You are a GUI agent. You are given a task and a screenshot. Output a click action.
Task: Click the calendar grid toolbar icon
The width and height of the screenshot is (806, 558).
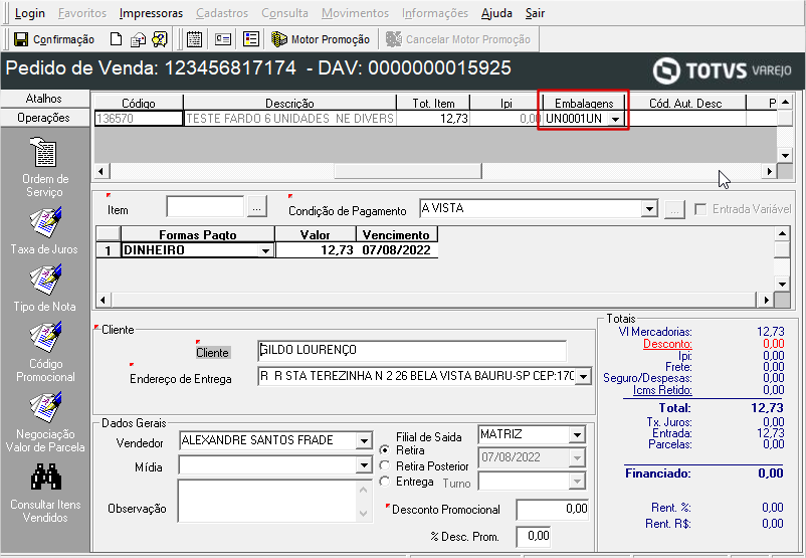[x=194, y=40]
